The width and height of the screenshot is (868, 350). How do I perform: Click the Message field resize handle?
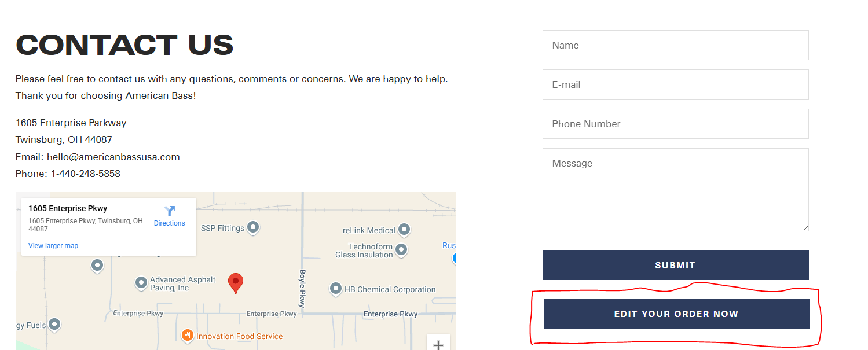click(805, 227)
